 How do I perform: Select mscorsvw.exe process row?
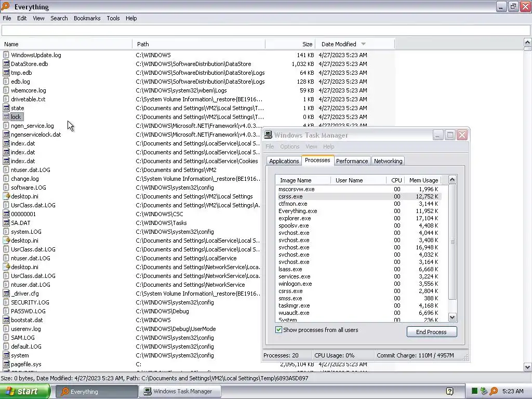(358, 189)
